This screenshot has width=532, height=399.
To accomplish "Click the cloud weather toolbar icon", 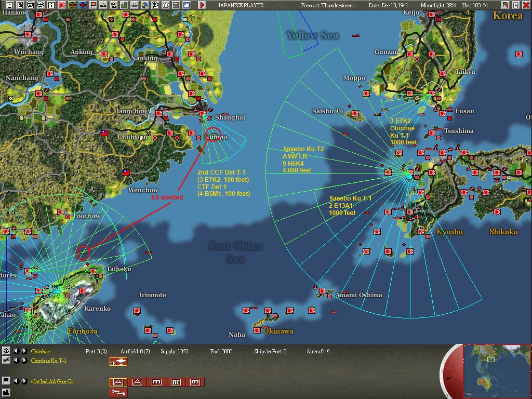I will 187,5.
